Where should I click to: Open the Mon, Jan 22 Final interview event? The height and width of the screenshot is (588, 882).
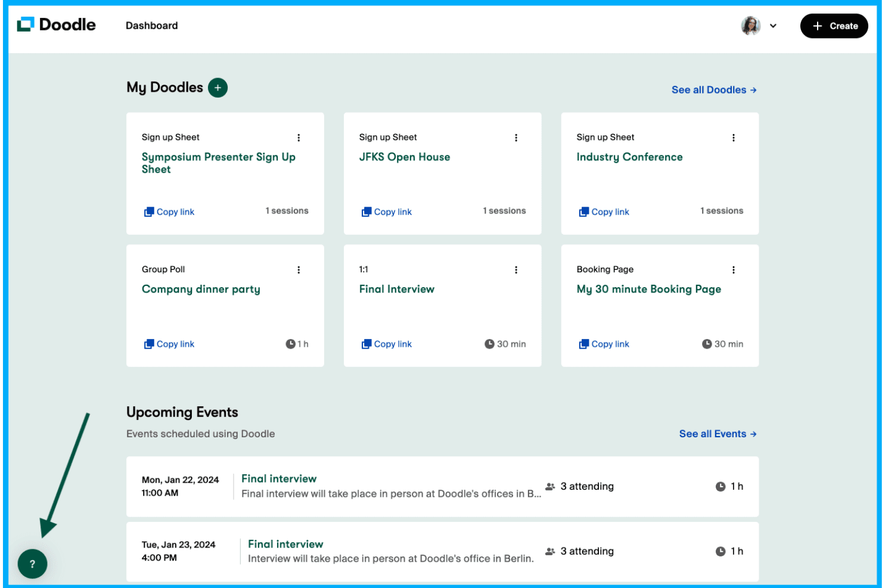point(279,478)
